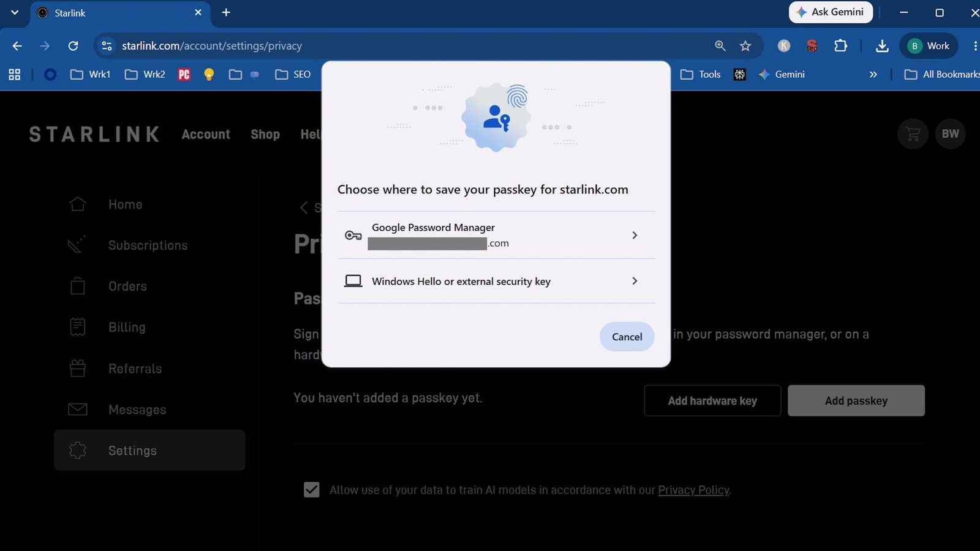The image size is (980, 551).
Task: Open a new browser tab
Action: coord(226,12)
